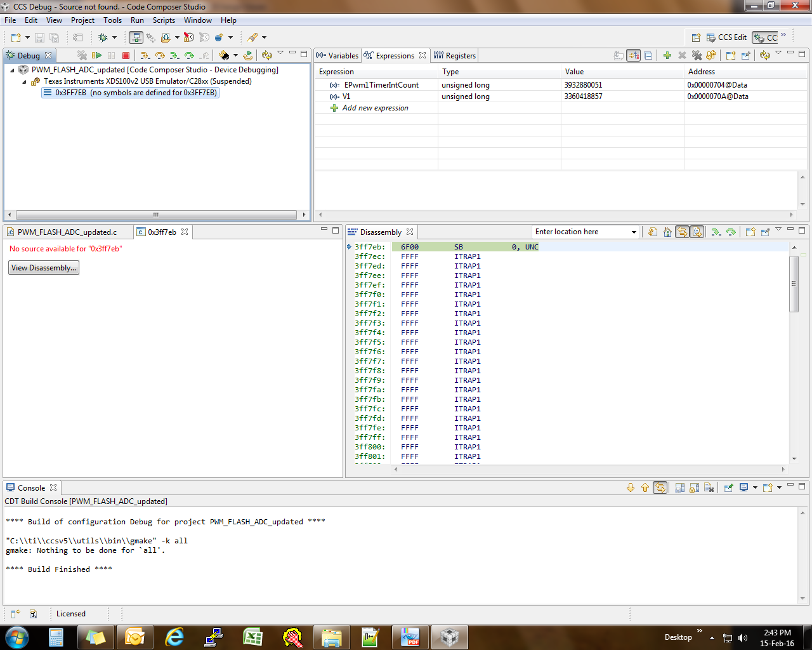Open View Menu of Expressions panel
The height and width of the screenshot is (650, 812).
click(778, 53)
